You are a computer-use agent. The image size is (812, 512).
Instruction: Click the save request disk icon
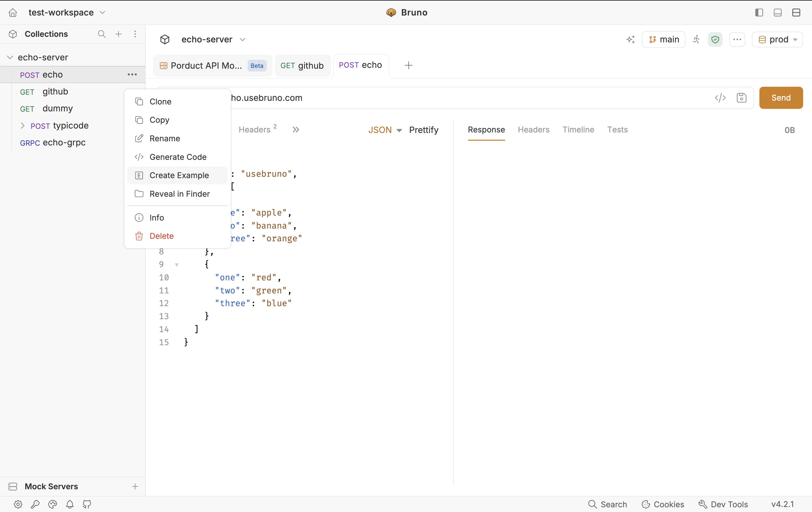[742, 98]
